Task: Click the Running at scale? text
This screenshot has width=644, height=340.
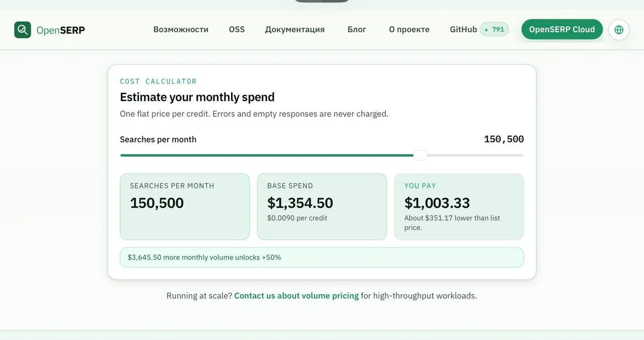Action: coord(199,296)
